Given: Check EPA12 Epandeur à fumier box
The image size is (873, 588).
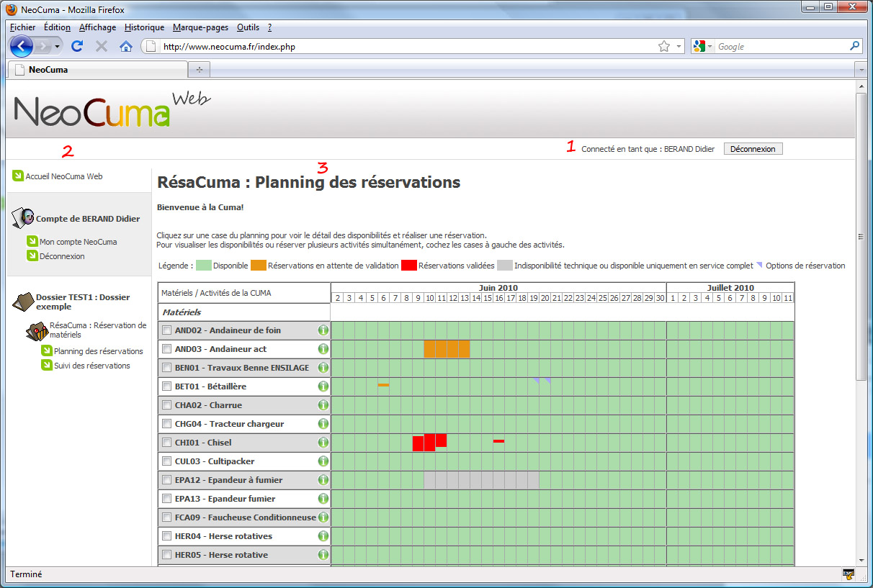Looking at the screenshot, I should [167, 480].
